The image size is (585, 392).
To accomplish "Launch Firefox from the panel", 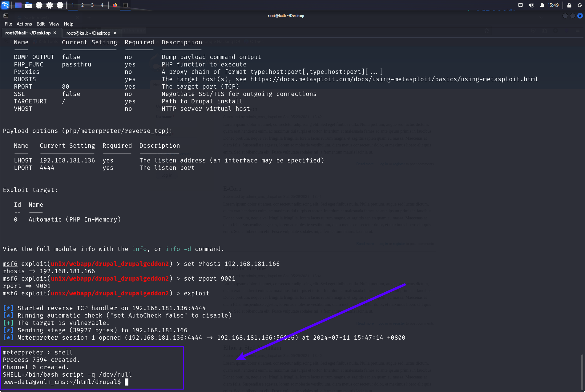I will click(x=115, y=5).
